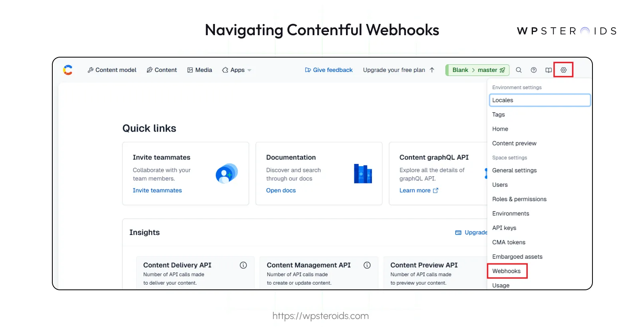
Task: Show info for Content Management API
Action: tap(367, 265)
